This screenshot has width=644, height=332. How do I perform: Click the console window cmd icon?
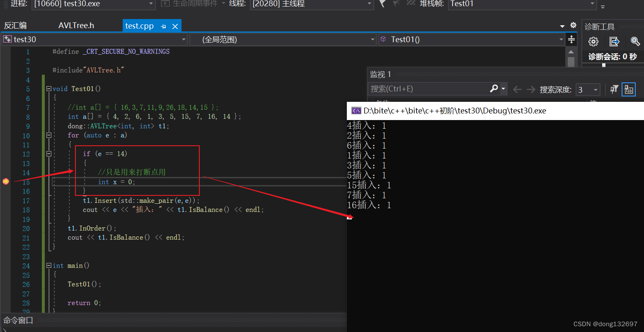coord(356,111)
